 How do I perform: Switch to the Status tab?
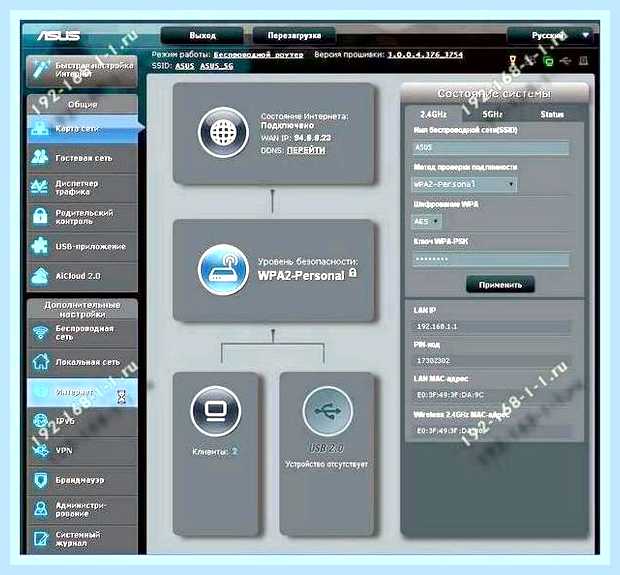(552, 114)
